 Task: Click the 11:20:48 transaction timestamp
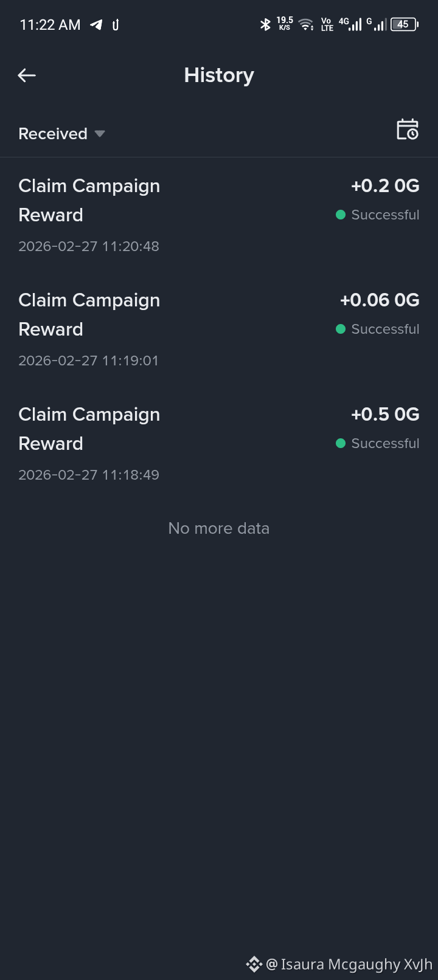[89, 246]
